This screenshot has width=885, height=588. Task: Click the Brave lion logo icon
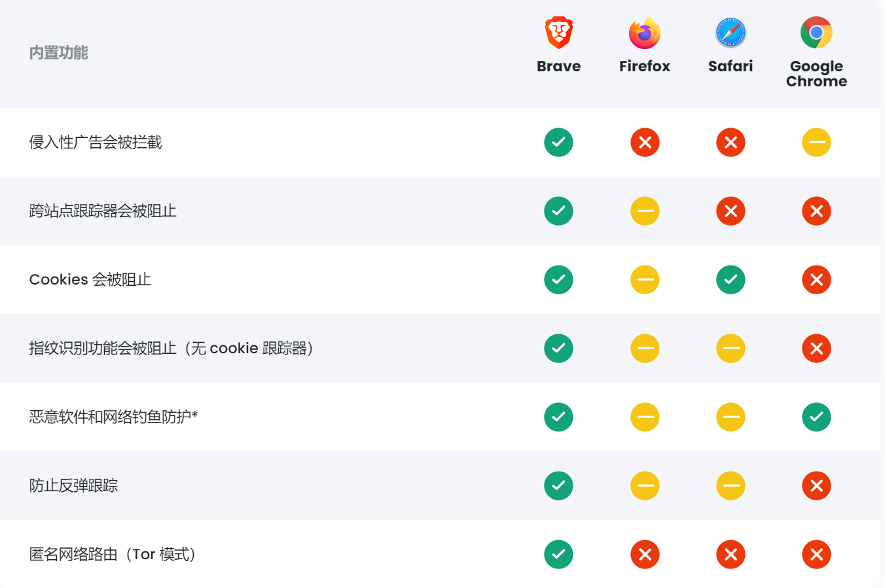point(558,33)
